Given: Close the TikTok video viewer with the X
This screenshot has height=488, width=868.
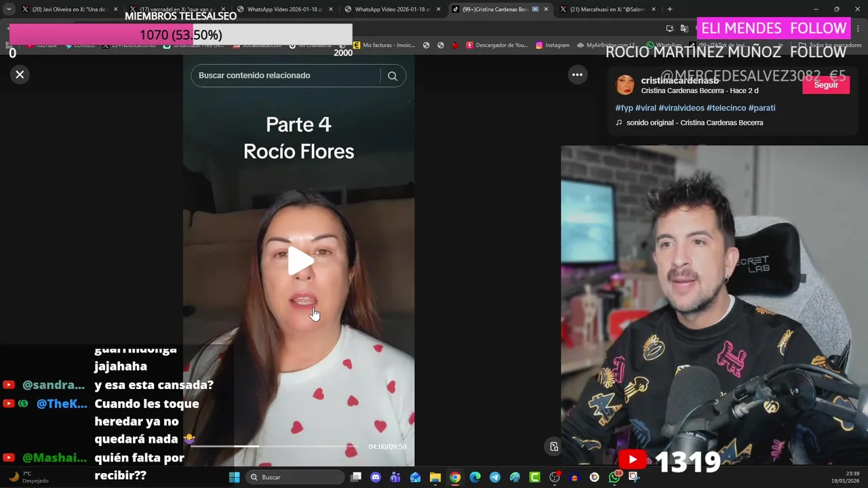Looking at the screenshot, I should point(20,75).
